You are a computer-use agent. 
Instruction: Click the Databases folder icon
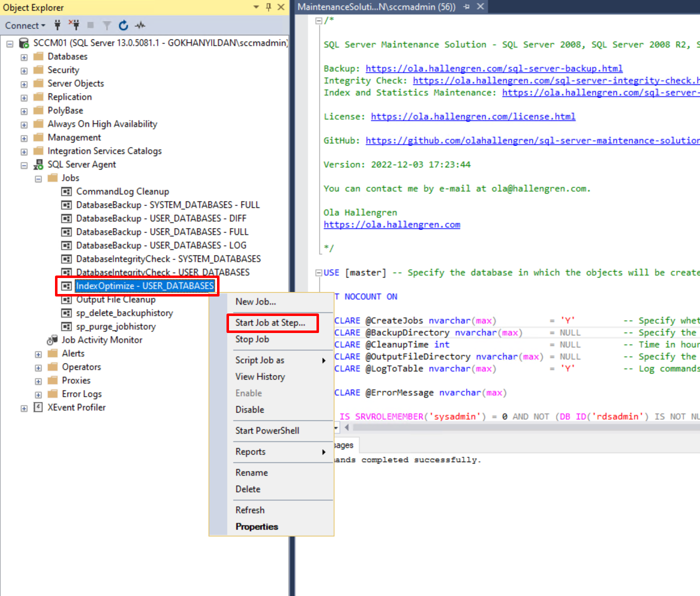click(x=38, y=56)
